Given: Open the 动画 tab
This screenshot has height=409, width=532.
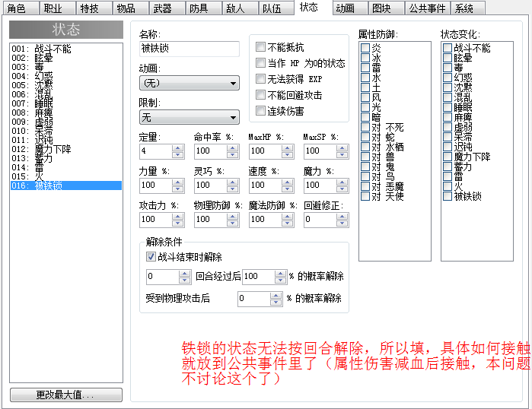Looking at the screenshot, I should tap(350, 8).
